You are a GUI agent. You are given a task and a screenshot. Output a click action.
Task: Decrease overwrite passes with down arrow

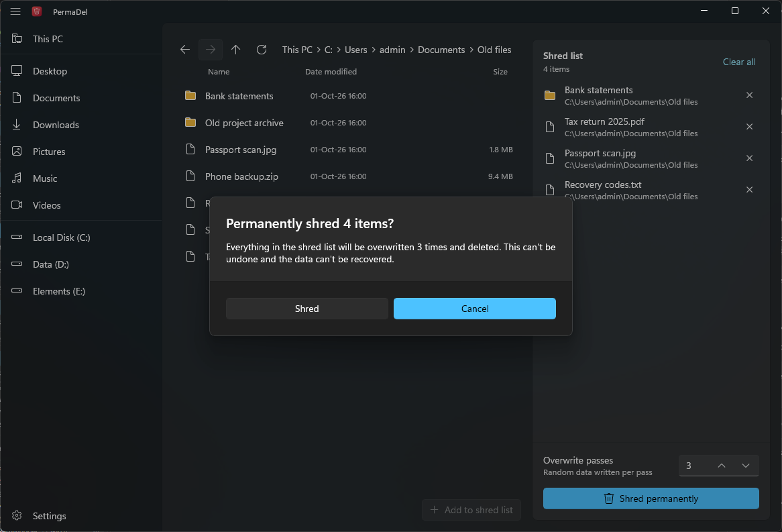pyautogui.click(x=746, y=466)
